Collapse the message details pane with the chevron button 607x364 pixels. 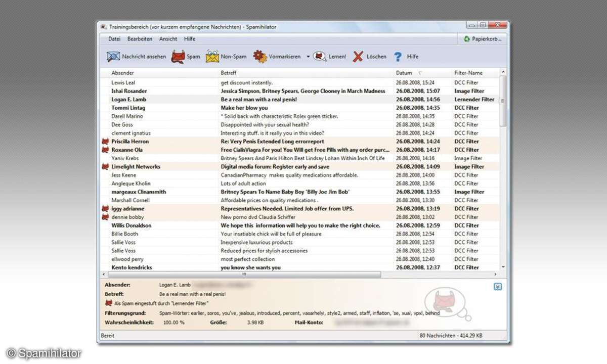tap(498, 287)
